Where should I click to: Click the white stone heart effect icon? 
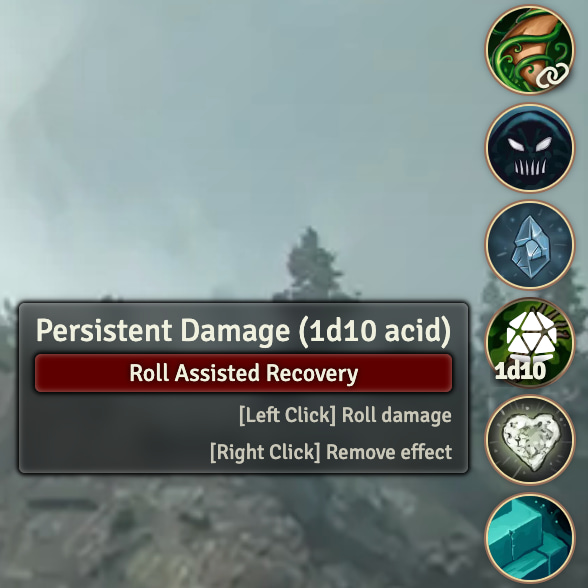(x=529, y=440)
